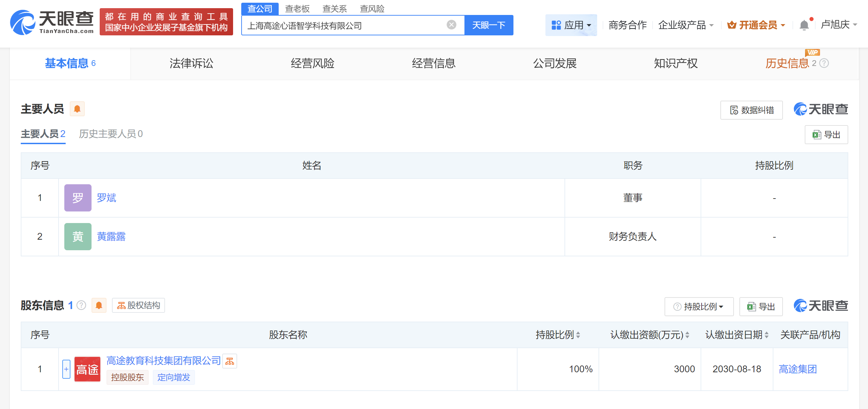This screenshot has width=868, height=409.
Task: Sort by 持股比例 column arrows
Action: click(x=578, y=335)
